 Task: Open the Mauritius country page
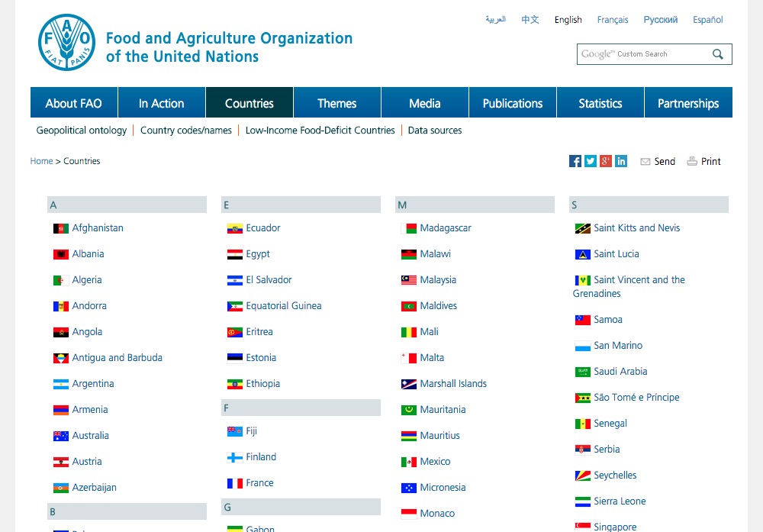(x=440, y=436)
